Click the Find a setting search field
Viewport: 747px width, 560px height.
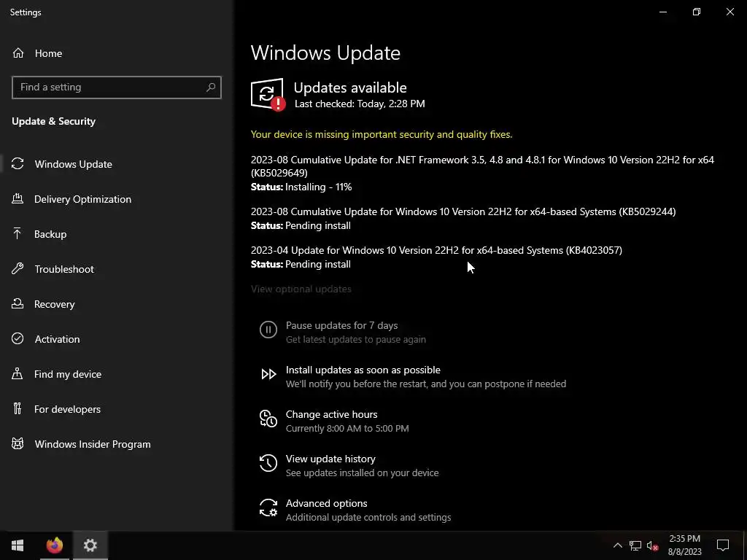coord(116,87)
